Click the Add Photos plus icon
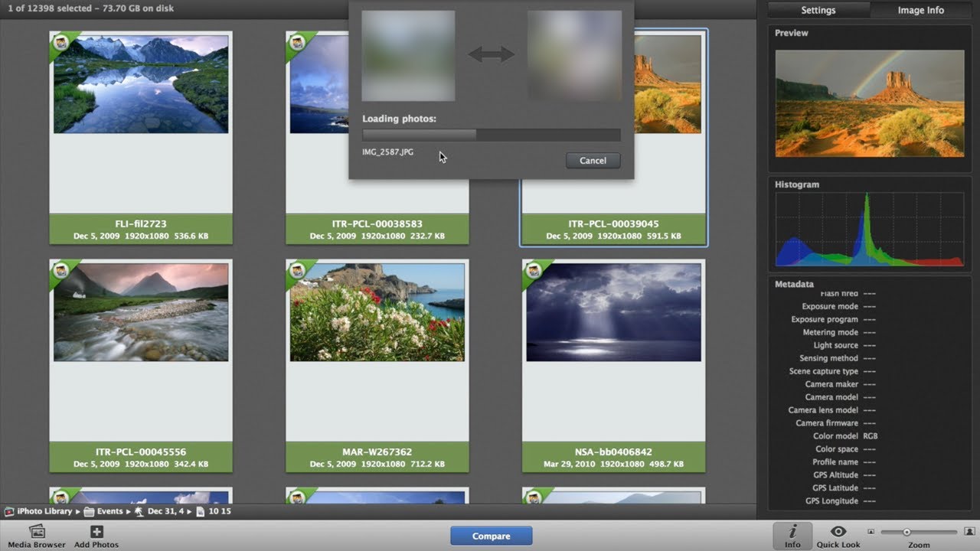This screenshot has width=980, height=551. 96,532
